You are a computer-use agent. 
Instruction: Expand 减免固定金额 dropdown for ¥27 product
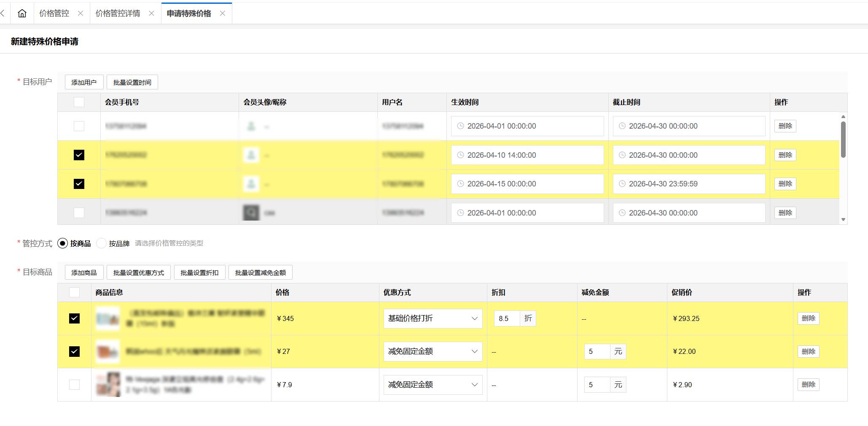coord(433,351)
